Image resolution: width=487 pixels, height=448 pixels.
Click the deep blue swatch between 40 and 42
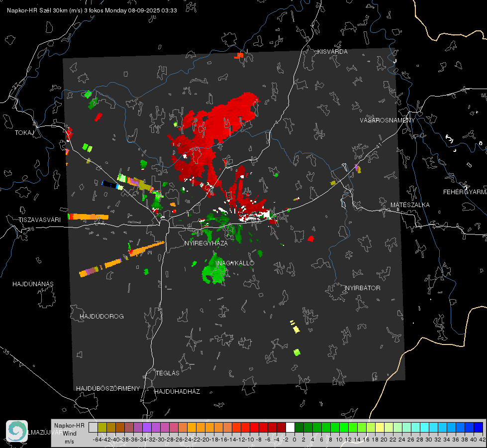point(479,428)
